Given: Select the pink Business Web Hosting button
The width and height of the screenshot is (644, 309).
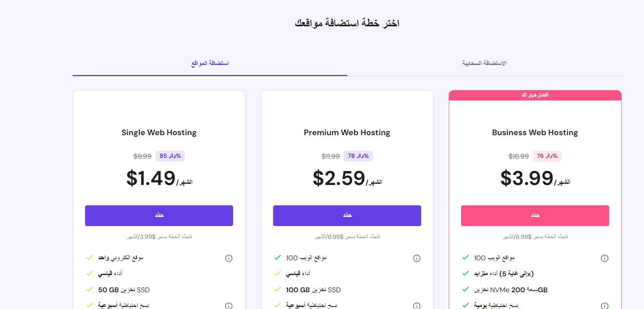Looking at the screenshot, I should point(535,216).
